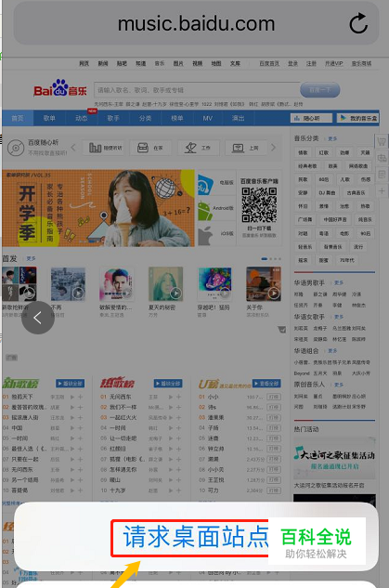Click the Baidu Music logo
The width and height of the screenshot is (389, 588).
(60, 89)
